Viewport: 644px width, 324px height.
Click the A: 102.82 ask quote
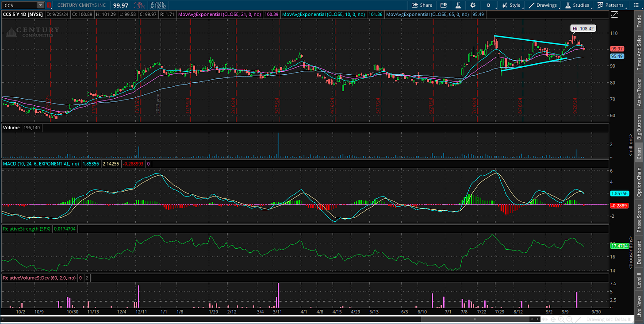point(157,8)
